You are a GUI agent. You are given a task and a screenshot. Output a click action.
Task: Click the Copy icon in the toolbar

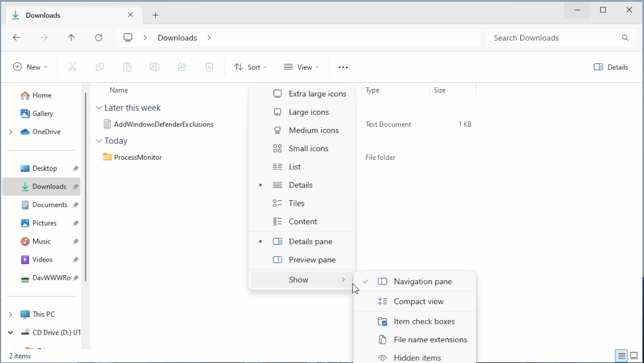click(100, 67)
